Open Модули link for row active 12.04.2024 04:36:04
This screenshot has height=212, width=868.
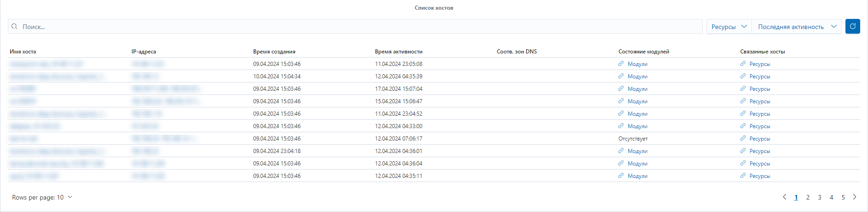633,164
